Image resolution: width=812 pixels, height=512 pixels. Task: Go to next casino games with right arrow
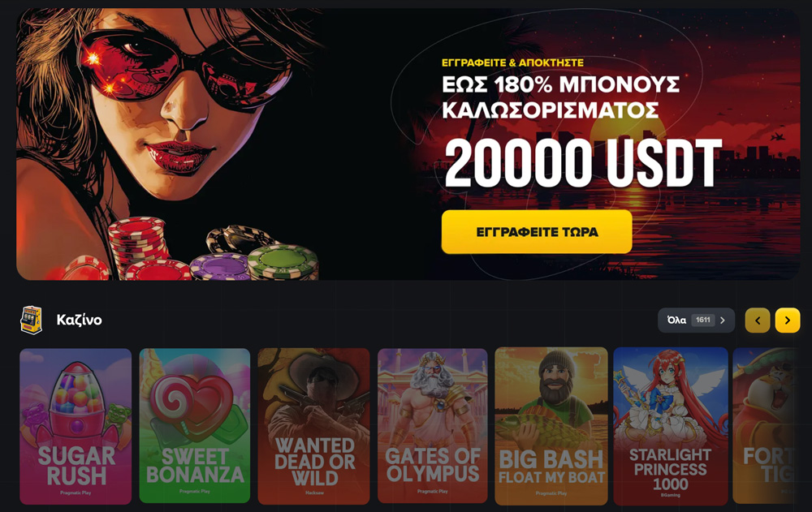pyautogui.click(x=787, y=321)
